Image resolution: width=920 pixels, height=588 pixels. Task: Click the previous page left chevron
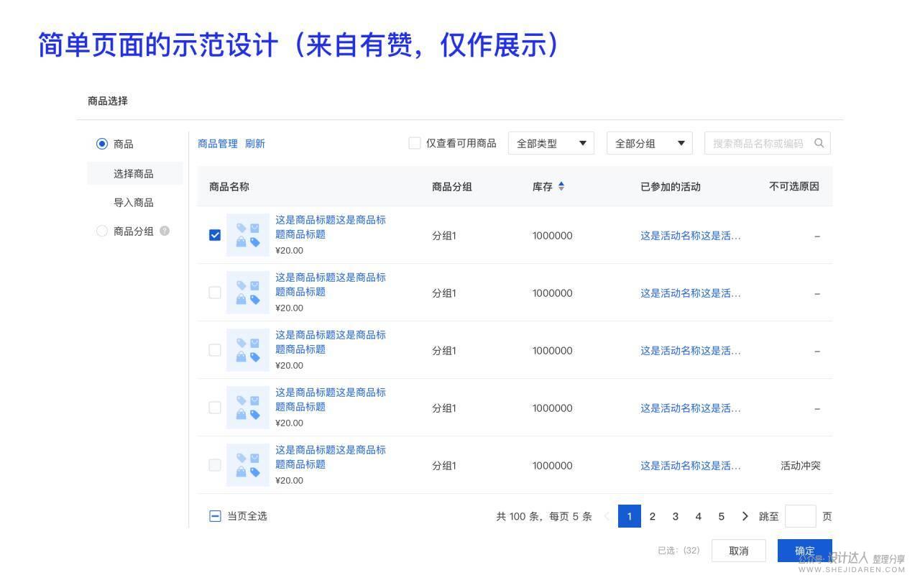pyautogui.click(x=607, y=516)
